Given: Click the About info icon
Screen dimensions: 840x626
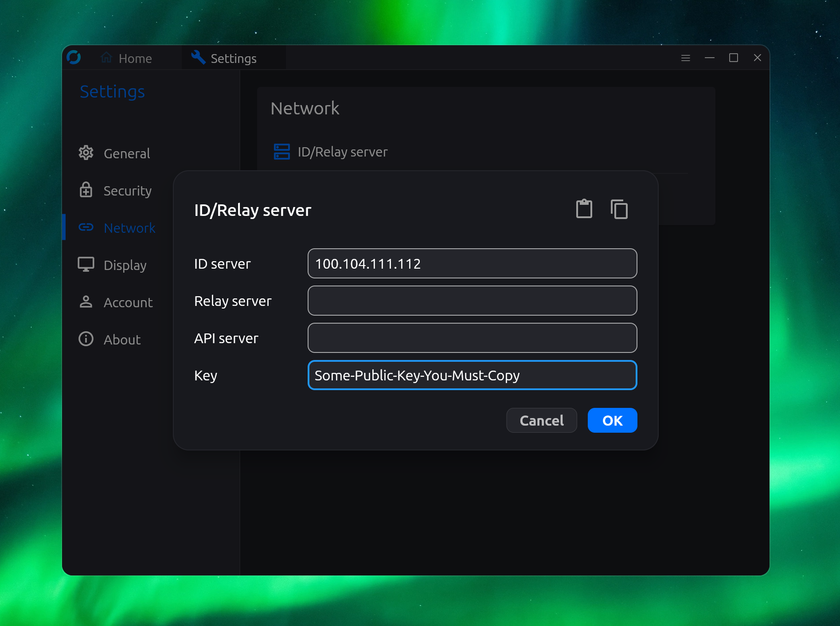Looking at the screenshot, I should (86, 339).
